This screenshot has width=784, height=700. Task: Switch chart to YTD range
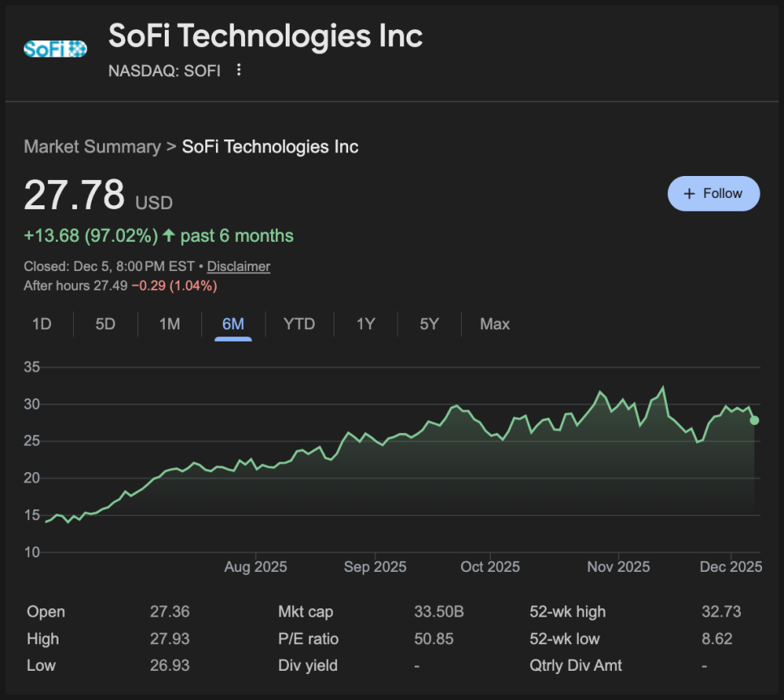[x=299, y=324]
